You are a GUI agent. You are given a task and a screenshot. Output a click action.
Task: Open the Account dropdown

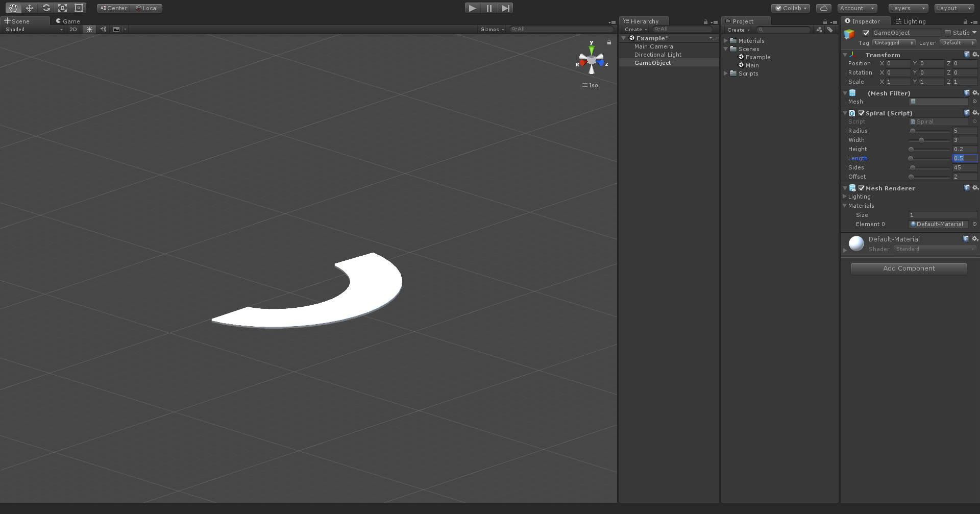(x=857, y=8)
